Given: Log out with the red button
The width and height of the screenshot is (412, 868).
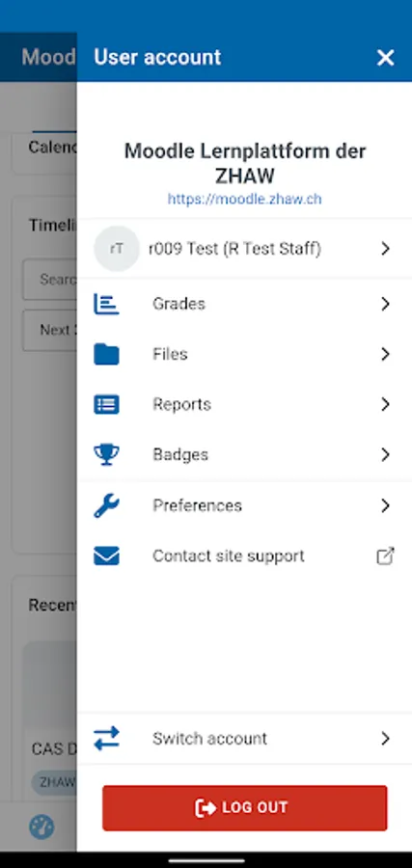Looking at the screenshot, I should point(245,807).
